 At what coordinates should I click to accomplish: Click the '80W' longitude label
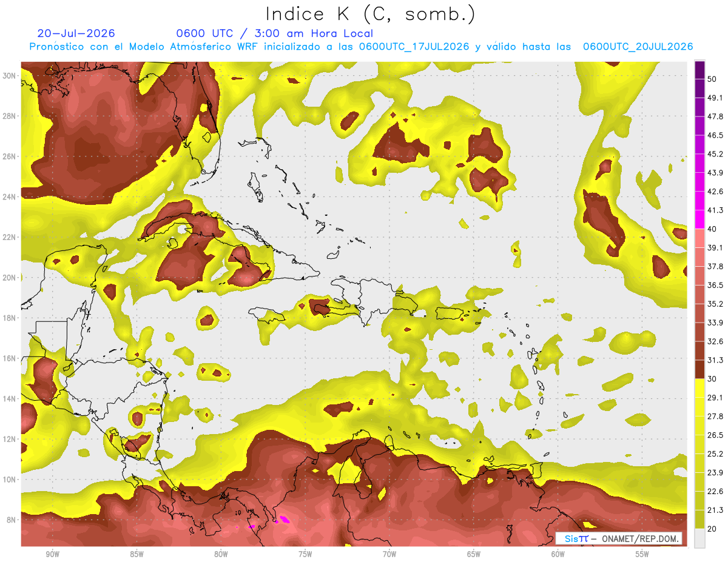[221, 554]
